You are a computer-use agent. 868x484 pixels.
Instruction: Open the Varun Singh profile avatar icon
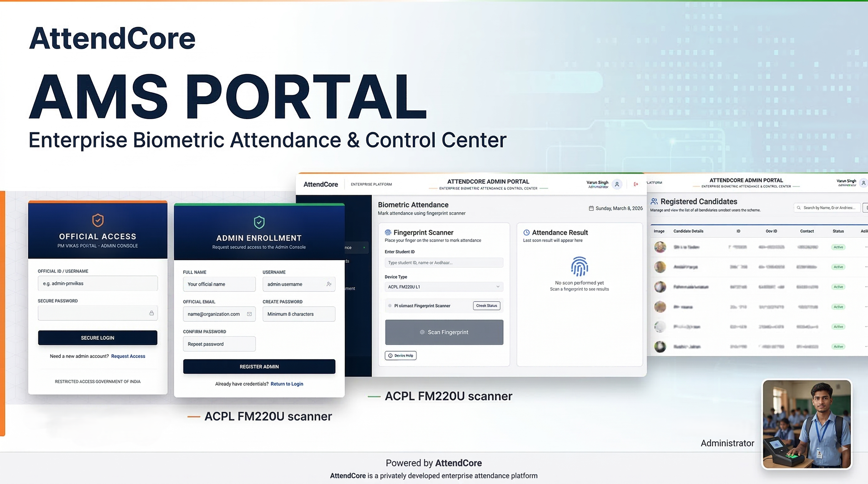[x=617, y=184]
